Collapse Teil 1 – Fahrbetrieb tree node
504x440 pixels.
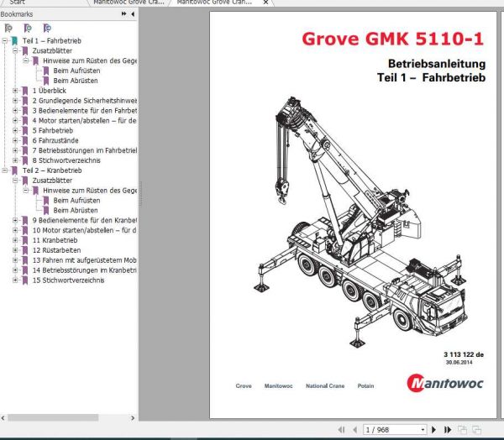(4, 41)
